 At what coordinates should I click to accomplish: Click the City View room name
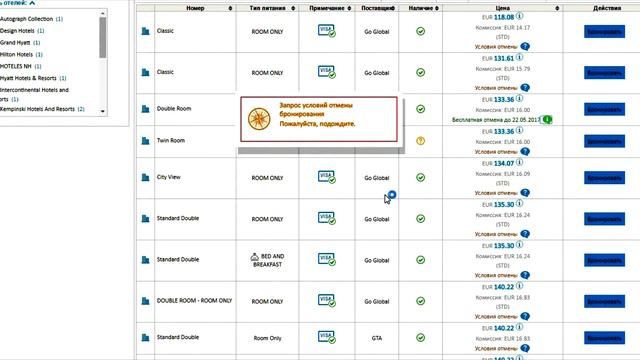click(169, 177)
